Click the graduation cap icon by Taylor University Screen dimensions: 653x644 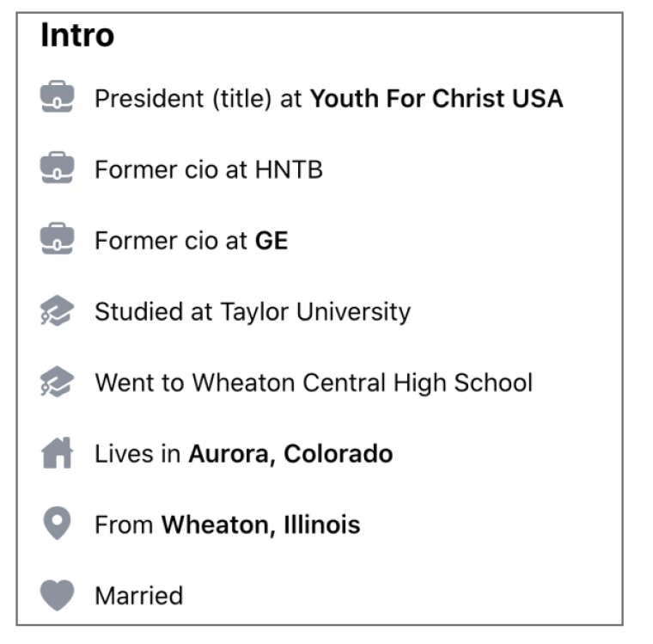[x=57, y=310]
